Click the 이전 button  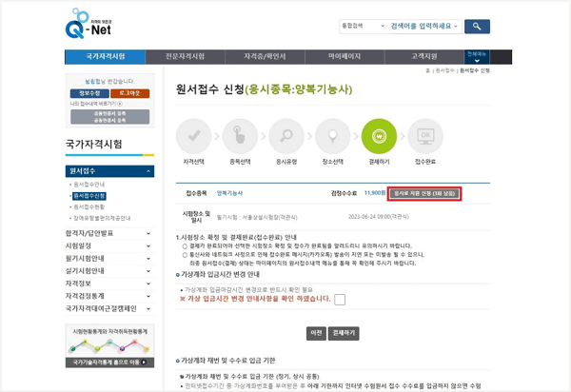(316, 333)
